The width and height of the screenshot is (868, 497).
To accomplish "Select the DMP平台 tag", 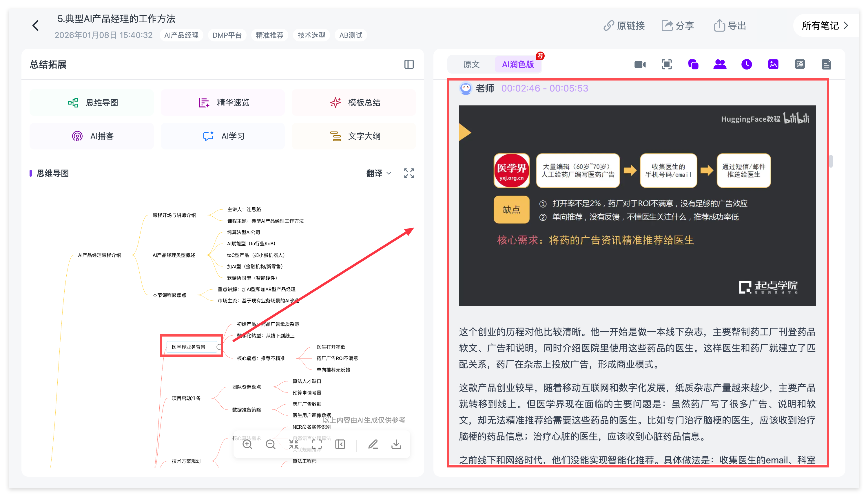I will (227, 35).
